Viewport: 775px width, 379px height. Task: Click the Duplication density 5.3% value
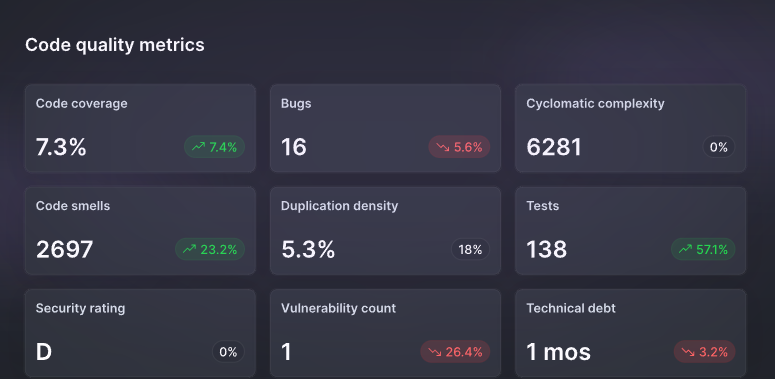coord(308,249)
